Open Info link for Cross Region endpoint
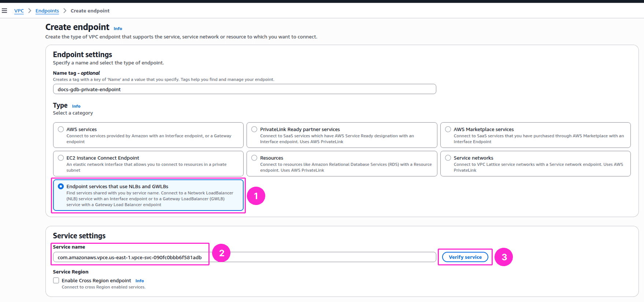The width and height of the screenshot is (644, 302). [x=140, y=281]
